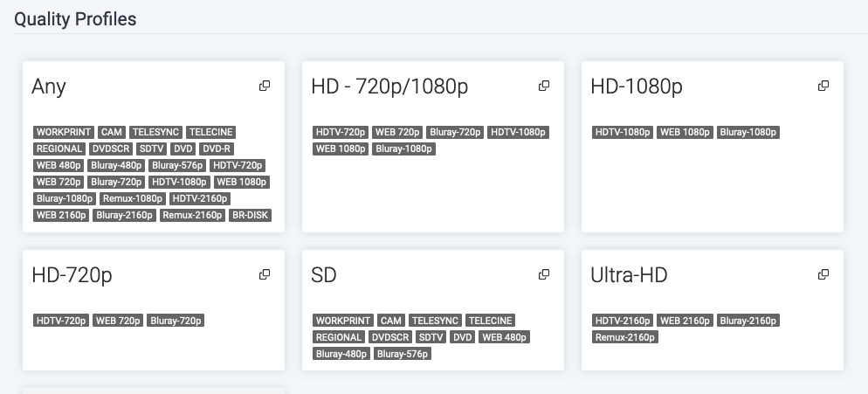Viewport: 868px width, 394px height.
Task: Click the WORKPRINT tag in SD profile
Action: [x=343, y=321]
